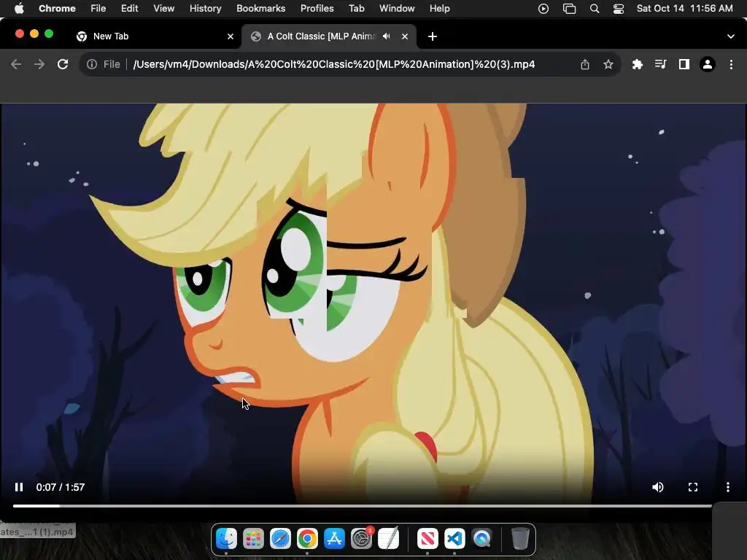Open Visual Studio Code from the Dock
747x560 pixels.
[454, 539]
